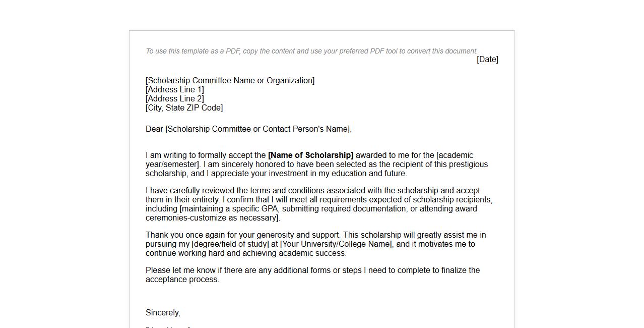Image resolution: width=644 pixels, height=328 pixels.
Task: Click the word "prestigious" in the first paragraph
Action: click(468, 165)
